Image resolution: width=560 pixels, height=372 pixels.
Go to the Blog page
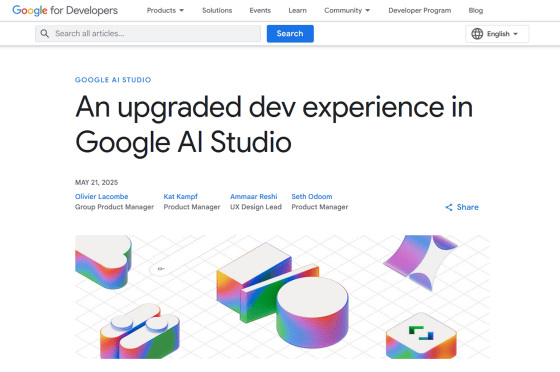tap(476, 10)
